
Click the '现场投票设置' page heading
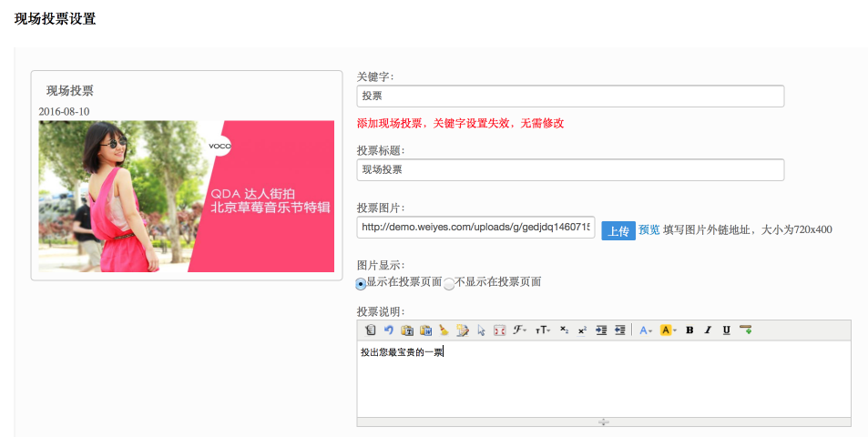pyautogui.click(x=55, y=19)
